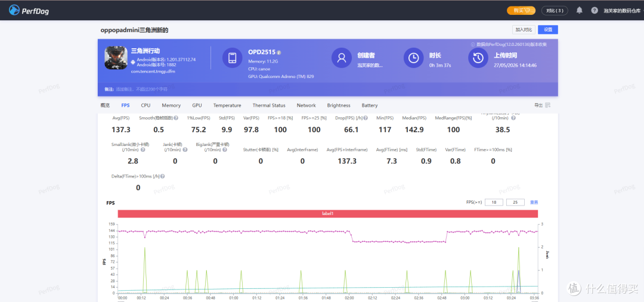Open the 对比(3) compare list
Viewport: 644px width, 302px height.
click(x=555, y=10)
